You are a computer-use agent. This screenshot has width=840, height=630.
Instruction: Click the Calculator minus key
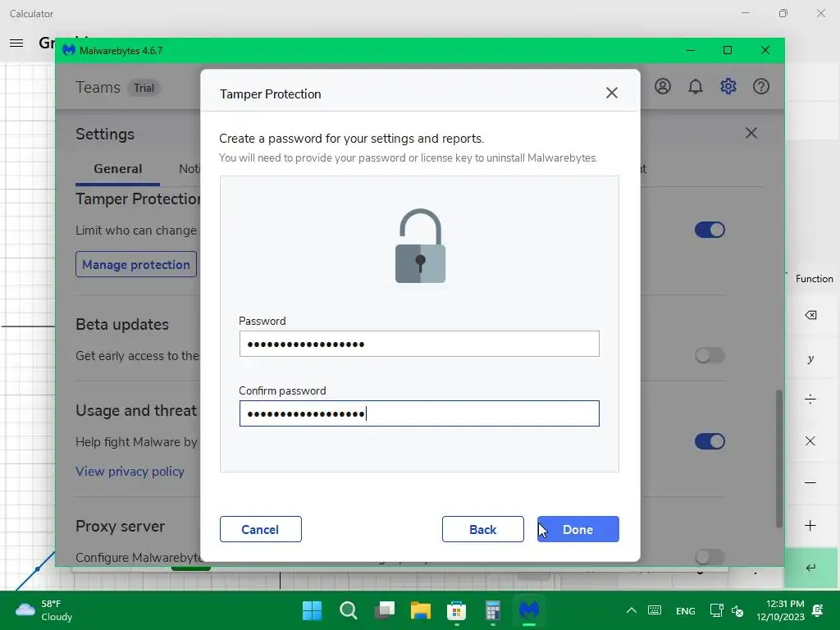(x=810, y=482)
